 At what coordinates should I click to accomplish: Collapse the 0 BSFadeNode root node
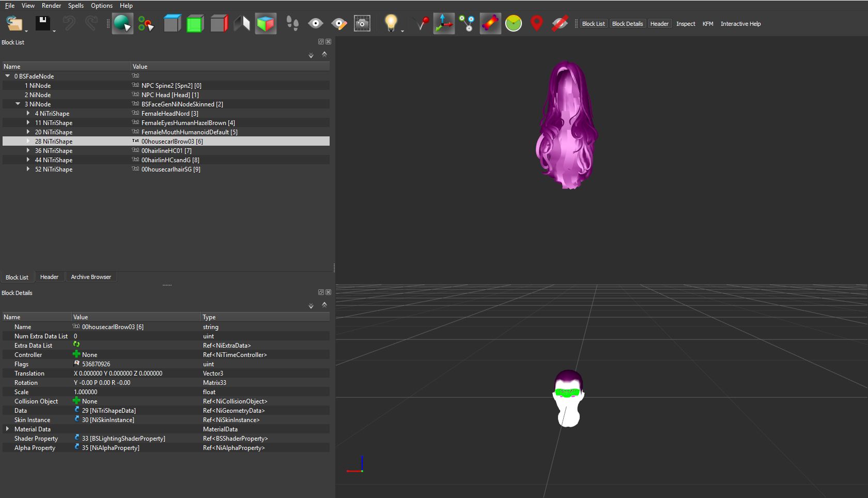(x=8, y=76)
